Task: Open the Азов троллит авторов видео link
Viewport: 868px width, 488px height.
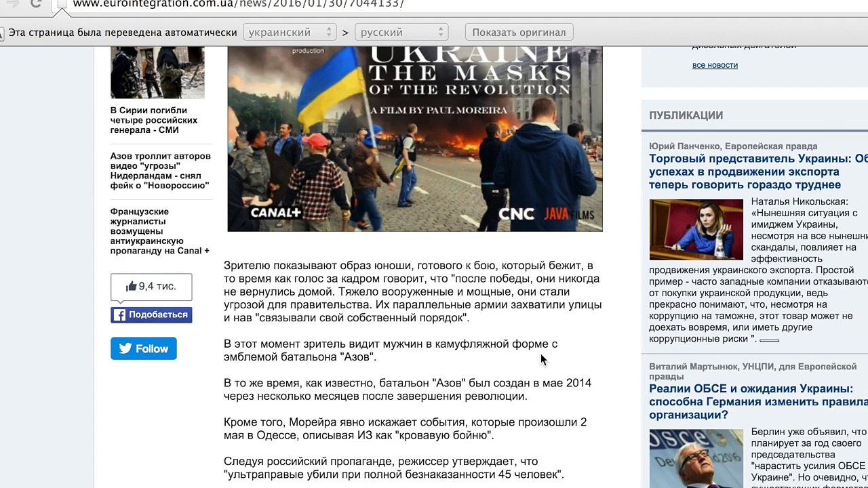Action: (x=161, y=171)
